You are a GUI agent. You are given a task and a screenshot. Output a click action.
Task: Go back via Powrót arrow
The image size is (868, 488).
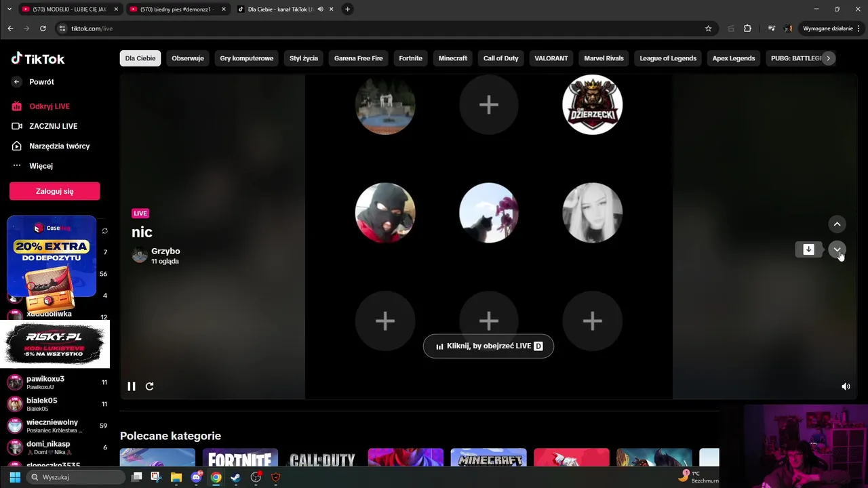(17, 82)
